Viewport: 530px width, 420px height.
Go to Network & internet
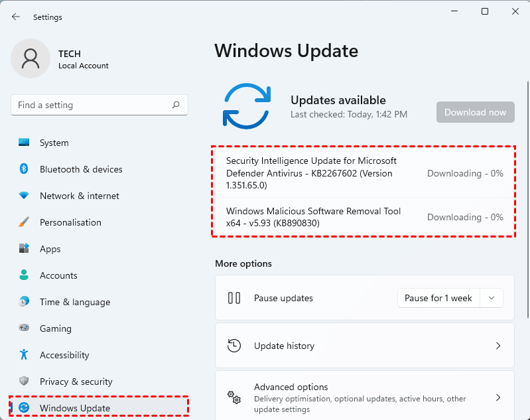99,196
